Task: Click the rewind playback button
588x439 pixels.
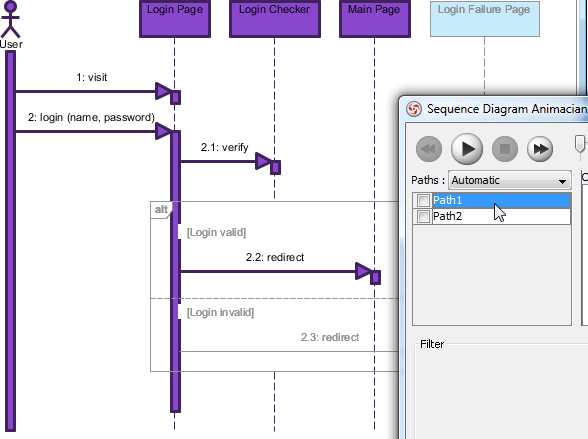Action: click(x=429, y=149)
